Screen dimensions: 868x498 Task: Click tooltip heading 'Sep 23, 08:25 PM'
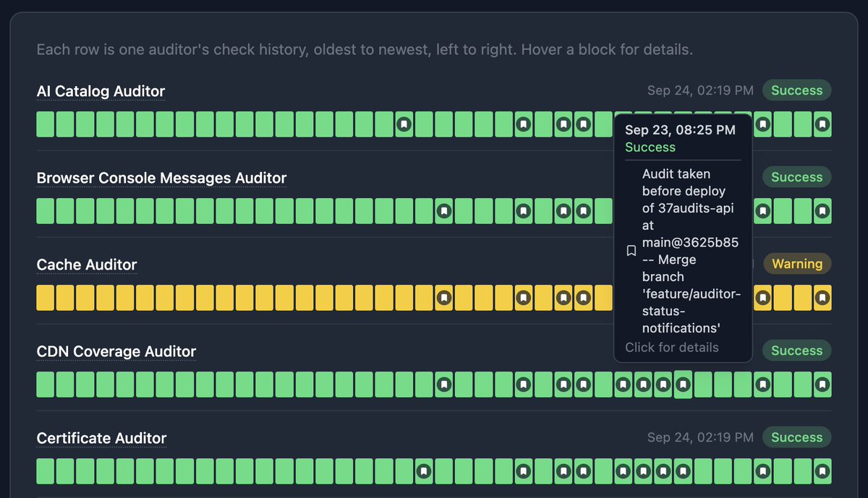[680, 130]
